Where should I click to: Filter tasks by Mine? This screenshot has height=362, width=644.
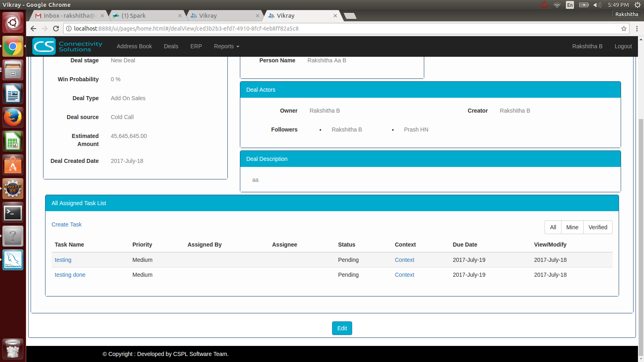click(572, 227)
